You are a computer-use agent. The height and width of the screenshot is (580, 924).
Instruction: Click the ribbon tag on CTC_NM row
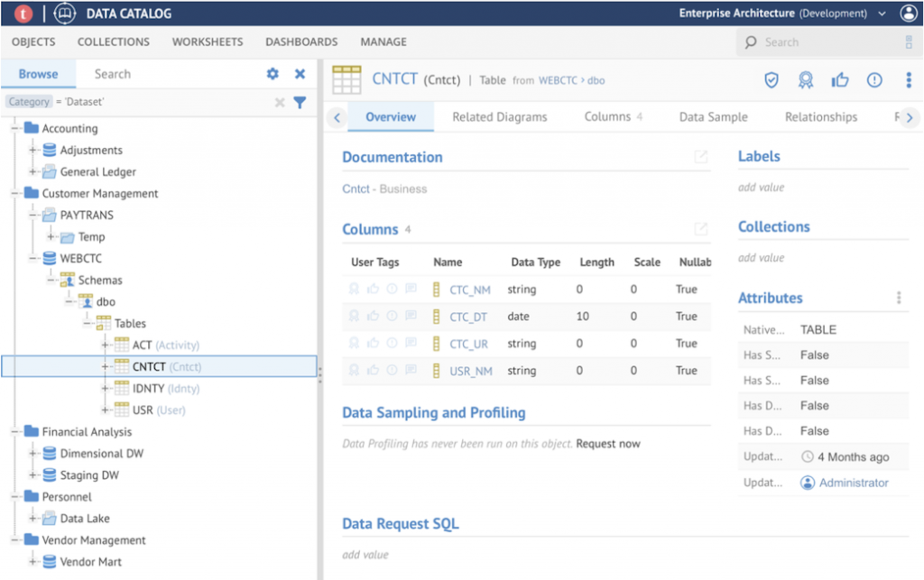[x=354, y=290]
